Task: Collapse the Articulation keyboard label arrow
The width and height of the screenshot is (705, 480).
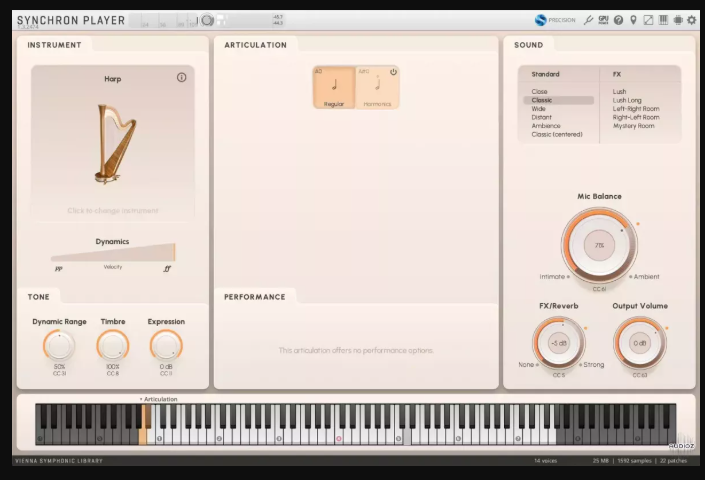Action: click(x=141, y=399)
